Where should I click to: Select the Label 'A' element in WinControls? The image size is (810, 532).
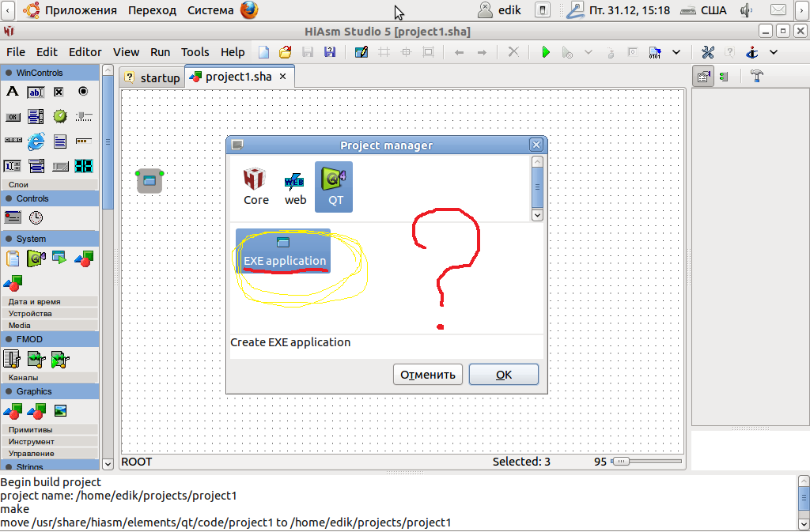click(13, 92)
